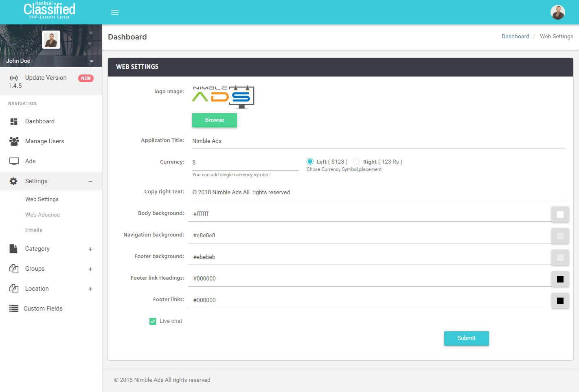The image size is (579, 392).
Task: Expand Groups with plus sign
Action: (90, 269)
